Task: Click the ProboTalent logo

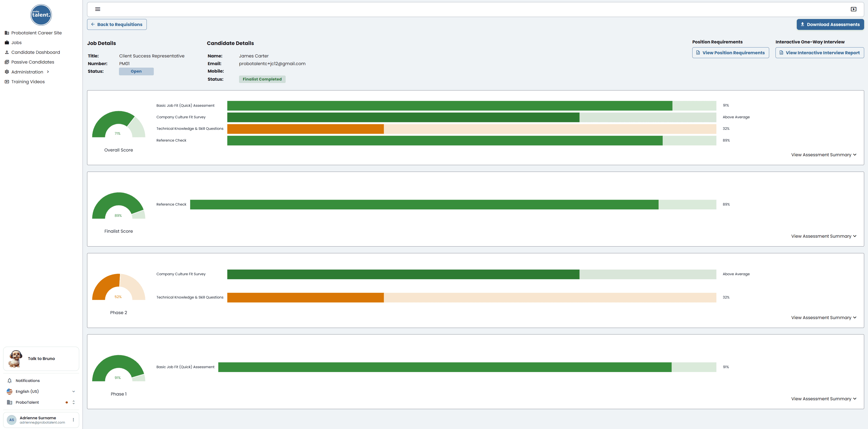Action: point(41,15)
